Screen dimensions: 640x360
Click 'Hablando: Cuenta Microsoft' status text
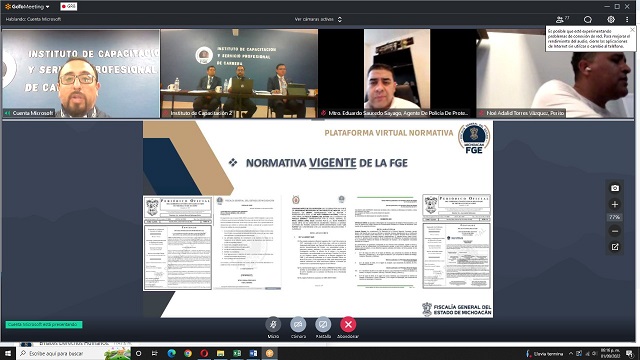[x=33, y=19]
